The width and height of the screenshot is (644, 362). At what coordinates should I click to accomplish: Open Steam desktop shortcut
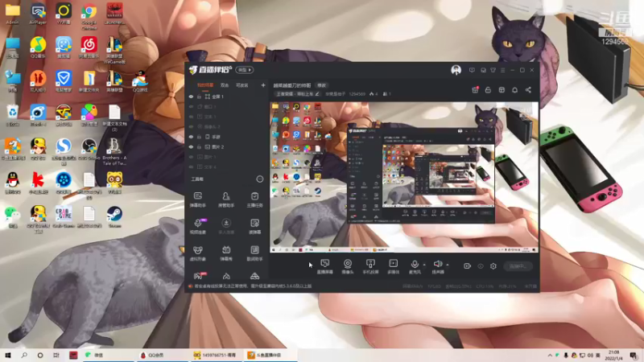click(114, 216)
